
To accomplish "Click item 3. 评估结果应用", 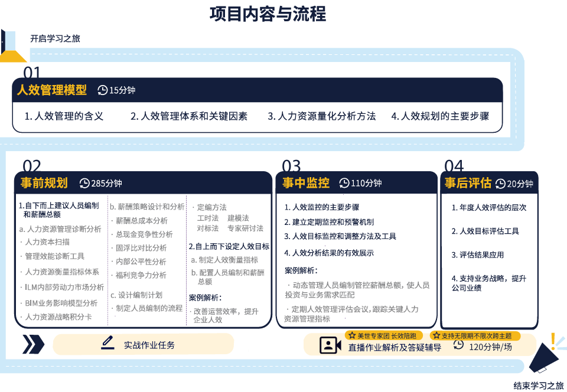I will [477, 254].
